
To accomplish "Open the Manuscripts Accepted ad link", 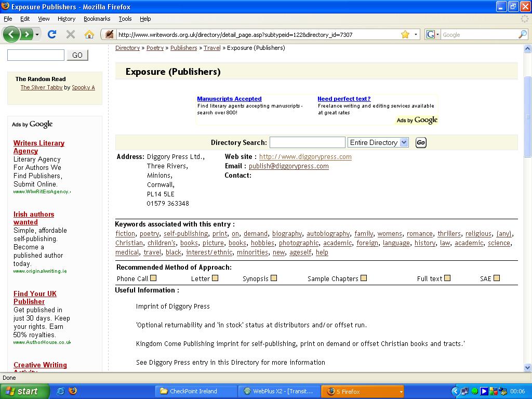I will (229, 99).
